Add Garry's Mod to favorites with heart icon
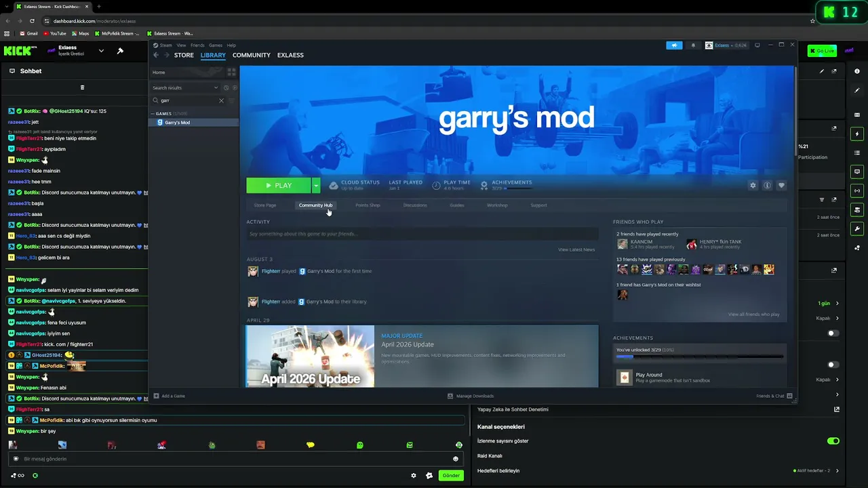The width and height of the screenshot is (868, 488). pos(781,185)
